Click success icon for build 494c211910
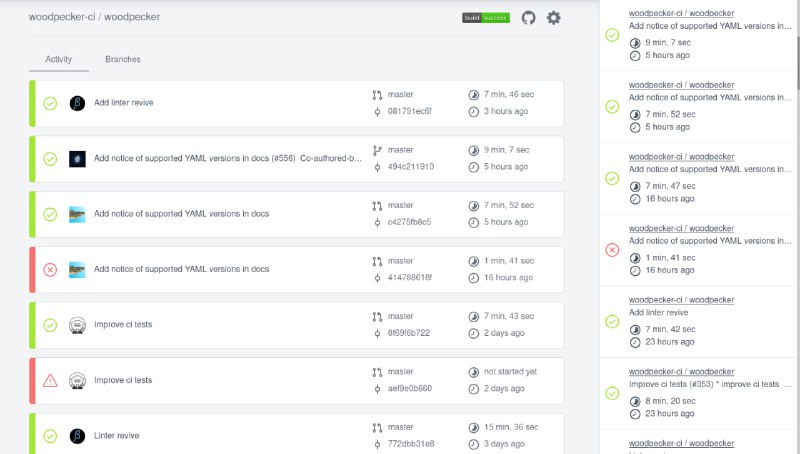 point(50,159)
